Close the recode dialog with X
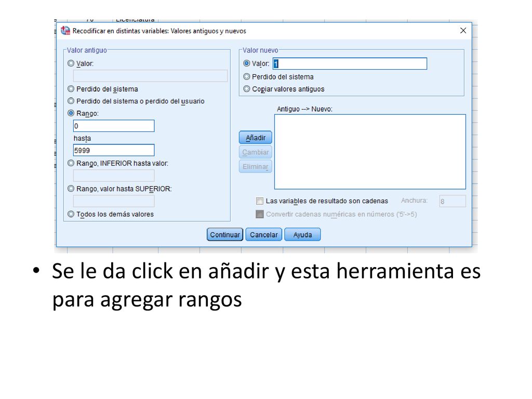The image size is (532, 399). point(463,31)
